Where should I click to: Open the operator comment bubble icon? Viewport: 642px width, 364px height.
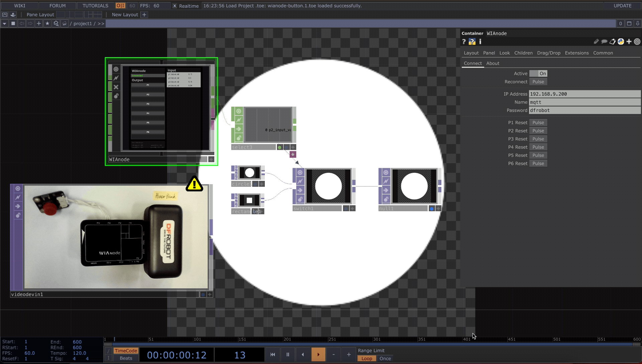(x=604, y=42)
